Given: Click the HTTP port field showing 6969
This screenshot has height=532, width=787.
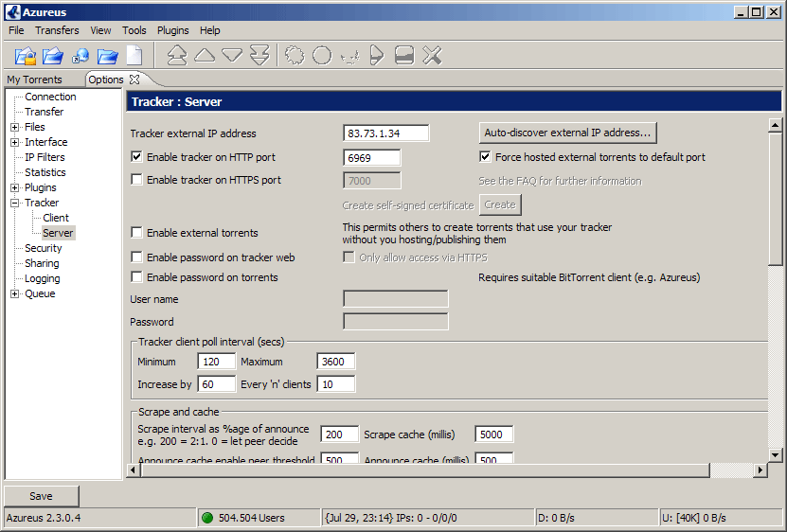Looking at the screenshot, I should (372, 157).
